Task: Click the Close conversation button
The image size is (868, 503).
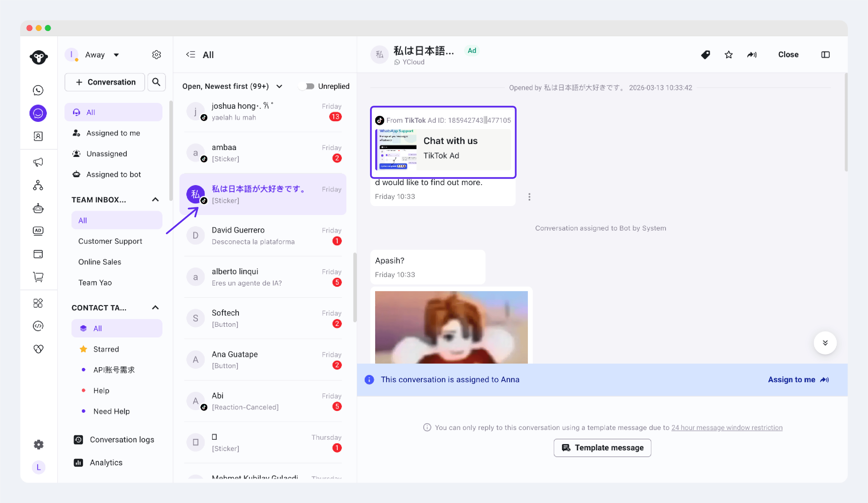Action: point(788,54)
